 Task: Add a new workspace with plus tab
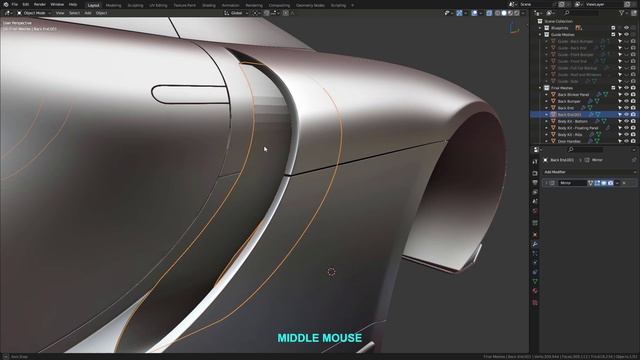(353, 5)
